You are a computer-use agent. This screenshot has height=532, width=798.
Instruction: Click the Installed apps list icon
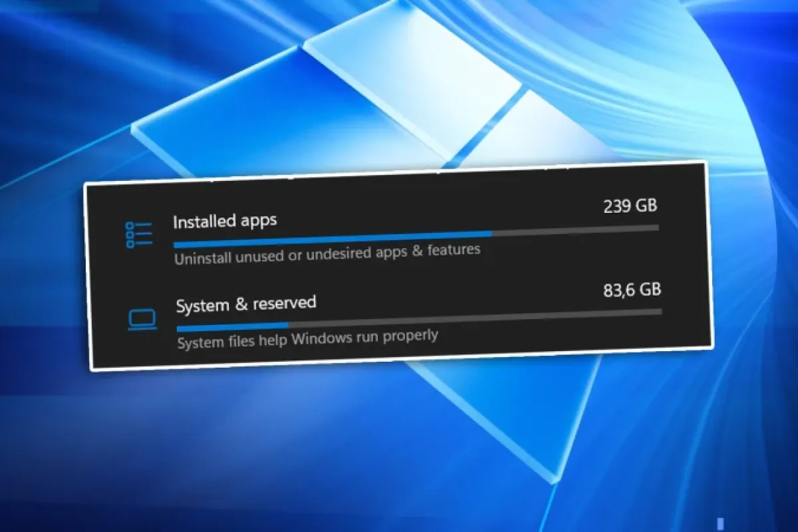click(x=139, y=235)
